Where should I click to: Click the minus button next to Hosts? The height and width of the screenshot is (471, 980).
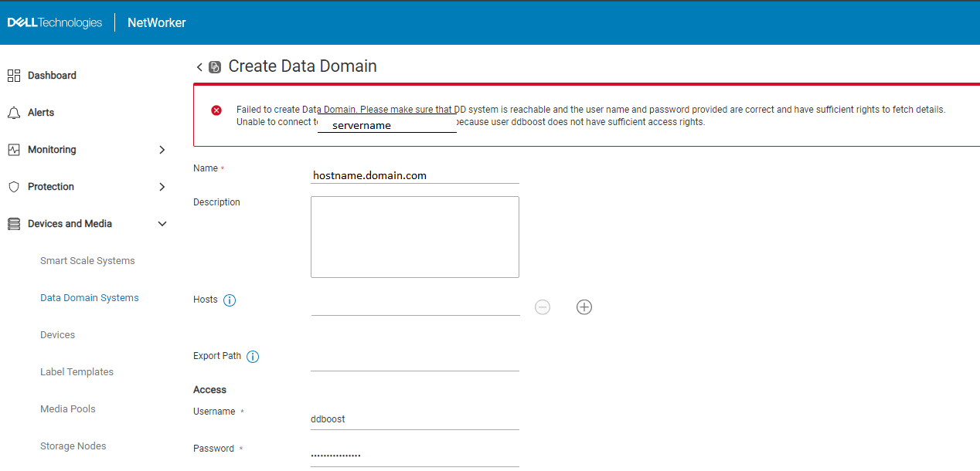(542, 307)
